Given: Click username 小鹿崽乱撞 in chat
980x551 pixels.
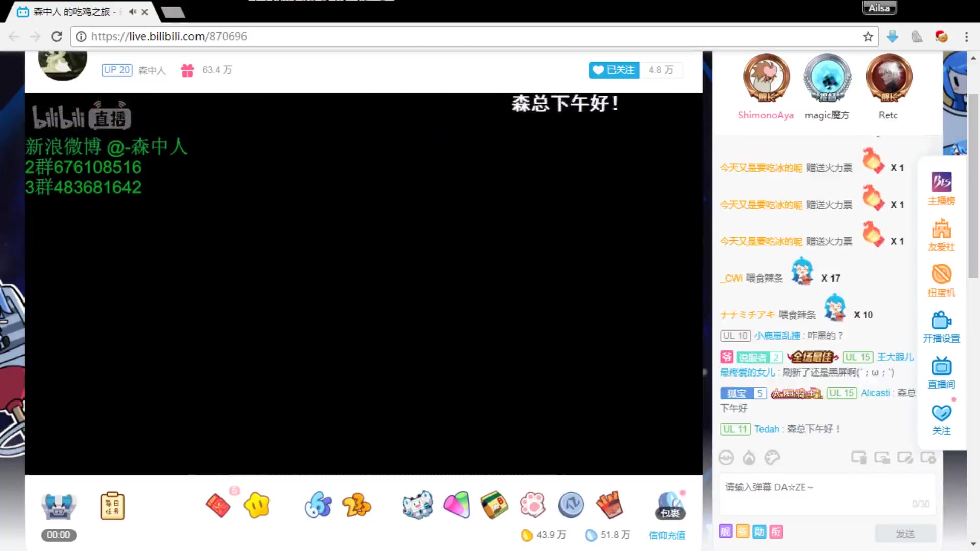Looking at the screenshot, I should pos(777,336).
